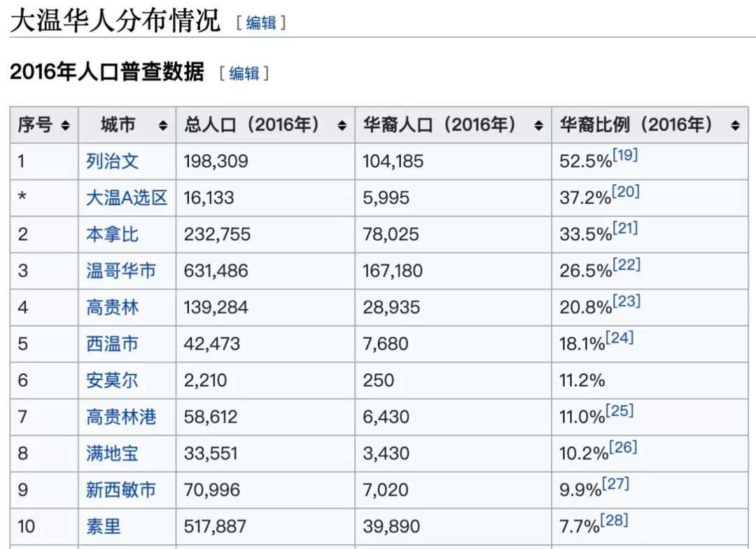
Task: Open the 本拿比 city page
Action: click(x=111, y=234)
